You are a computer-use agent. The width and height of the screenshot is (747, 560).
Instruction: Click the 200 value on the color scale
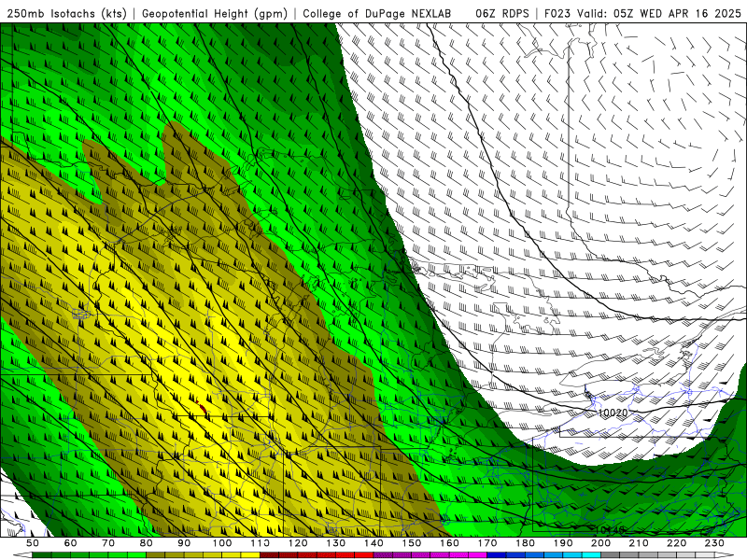coord(600,543)
